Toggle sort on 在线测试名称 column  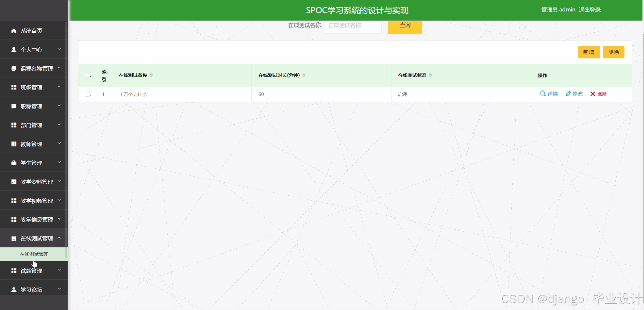(151, 75)
